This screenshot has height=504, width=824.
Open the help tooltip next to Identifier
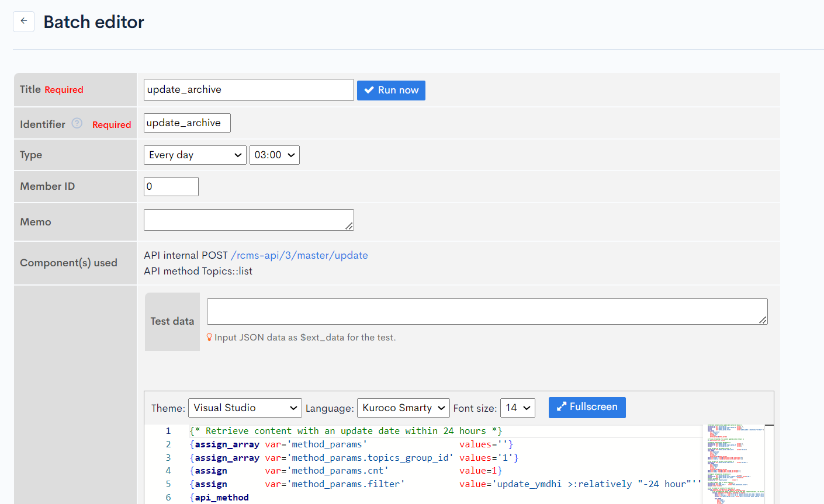(x=77, y=123)
